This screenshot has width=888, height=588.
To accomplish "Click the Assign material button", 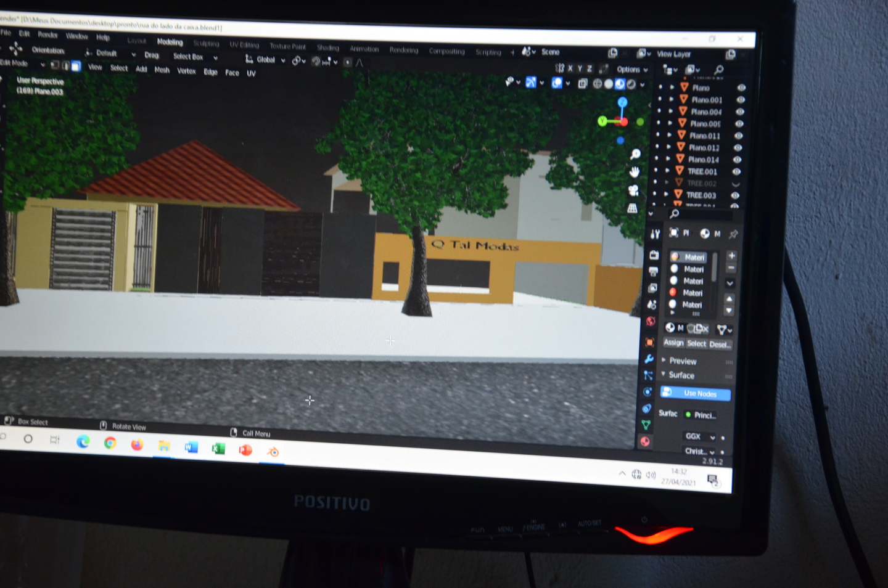I will pos(673,343).
